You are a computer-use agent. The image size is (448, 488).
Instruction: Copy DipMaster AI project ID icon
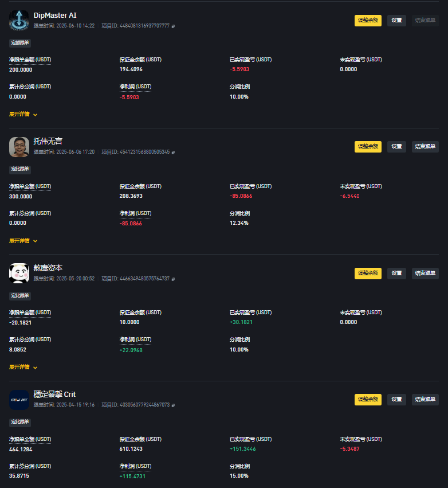tap(173, 26)
